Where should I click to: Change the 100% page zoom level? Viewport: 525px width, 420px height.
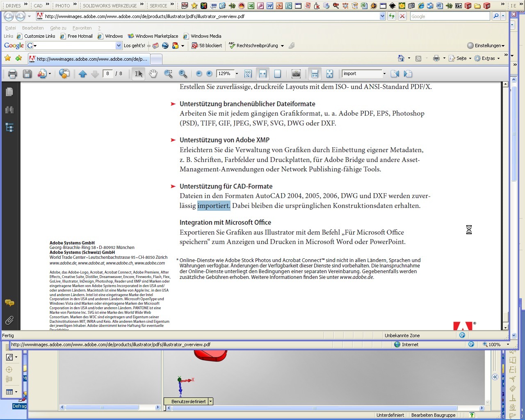tap(497, 345)
